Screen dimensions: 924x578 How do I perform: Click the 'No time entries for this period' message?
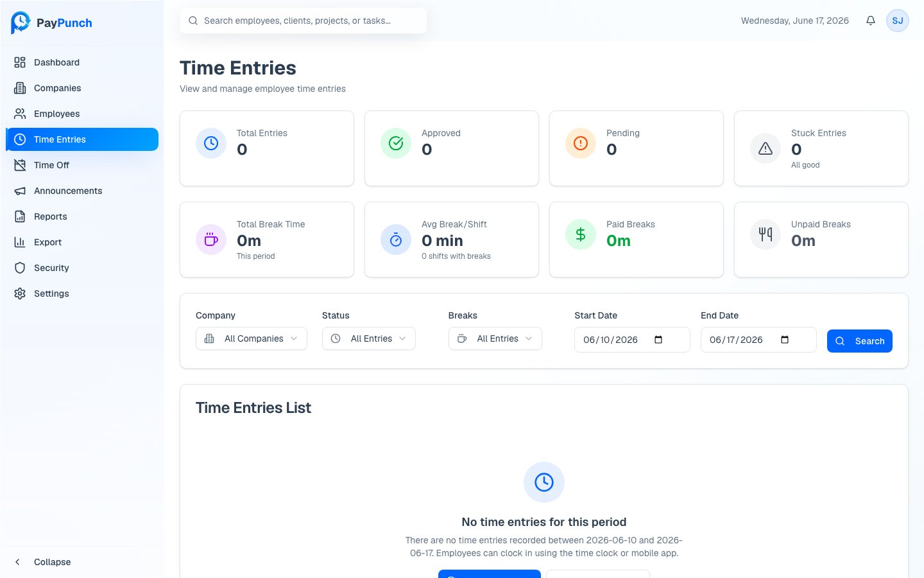[544, 522]
